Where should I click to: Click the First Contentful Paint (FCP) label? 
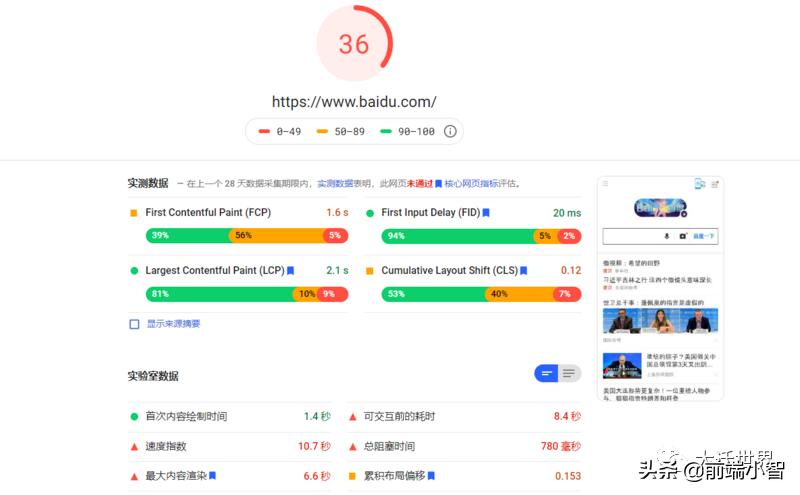tap(208, 212)
